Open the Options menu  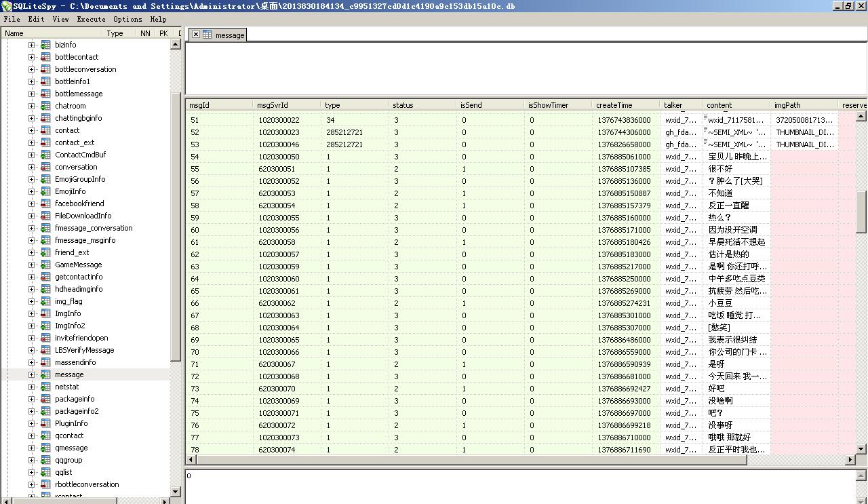[x=127, y=20]
